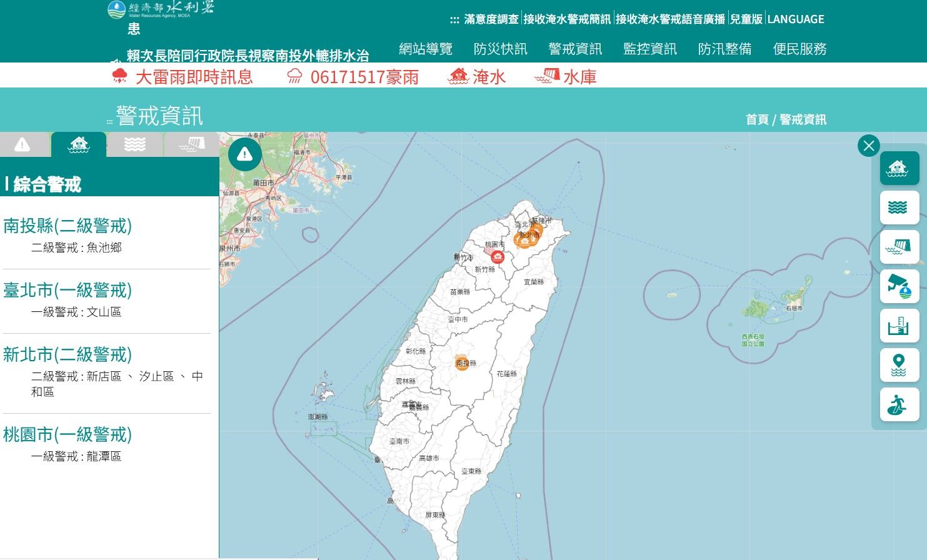Screen dimensions: 927x560
Task: Open the 網站導覽 menu
Action: click(x=426, y=49)
